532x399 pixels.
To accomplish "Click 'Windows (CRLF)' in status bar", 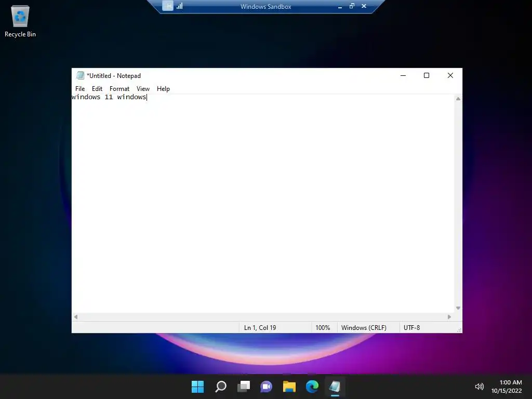I will pos(364,328).
